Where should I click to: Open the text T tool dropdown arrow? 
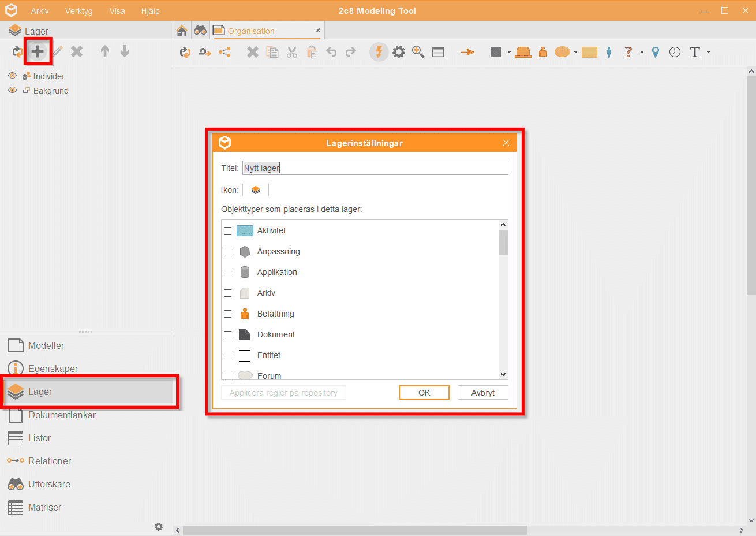point(708,53)
